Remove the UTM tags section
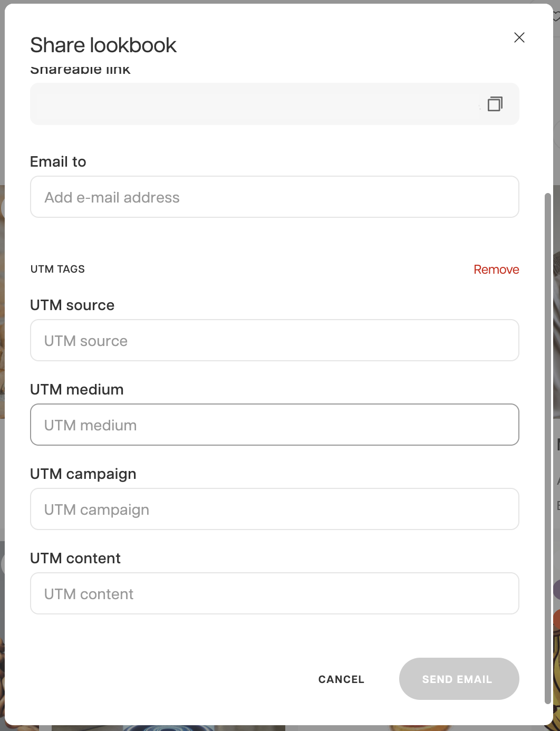This screenshot has height=731, width=560. [496, 270]
